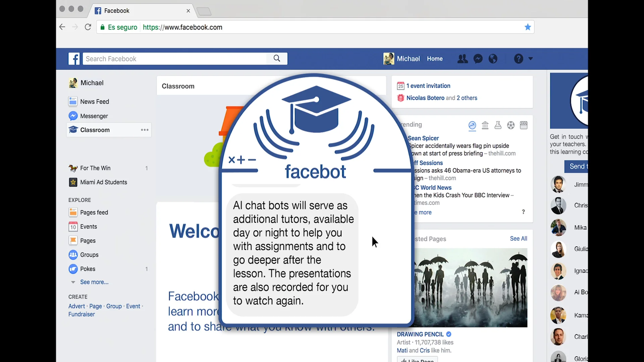
Task: Expand the account dropdown arrow
Action: 531,59
